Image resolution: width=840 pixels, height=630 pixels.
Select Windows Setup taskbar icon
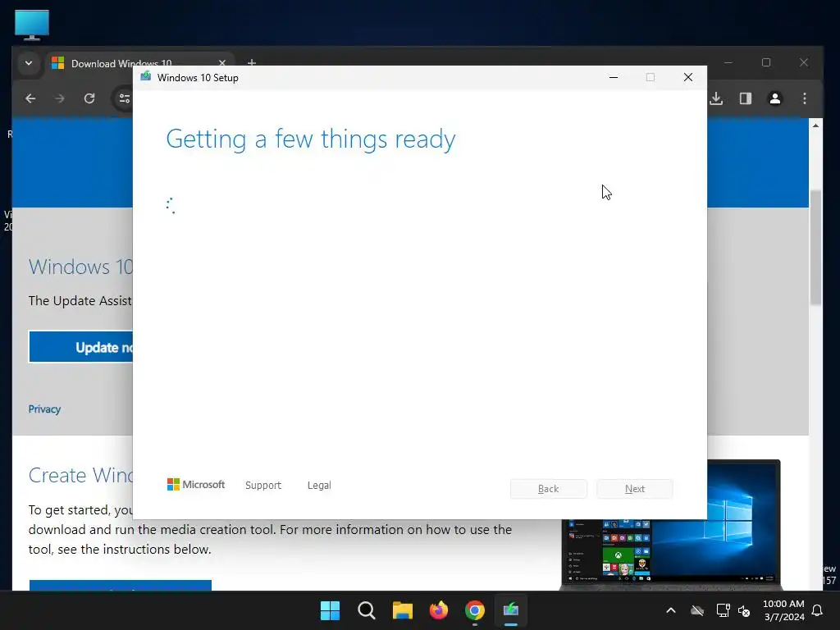511,610
